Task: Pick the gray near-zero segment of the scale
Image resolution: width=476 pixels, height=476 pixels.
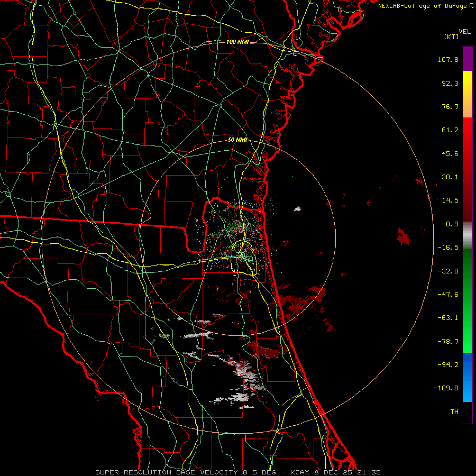Action: [x=467, y=235]
